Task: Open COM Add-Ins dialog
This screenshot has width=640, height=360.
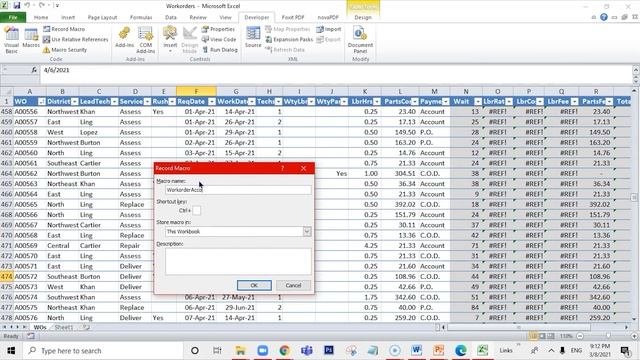Action: [145, 40]
